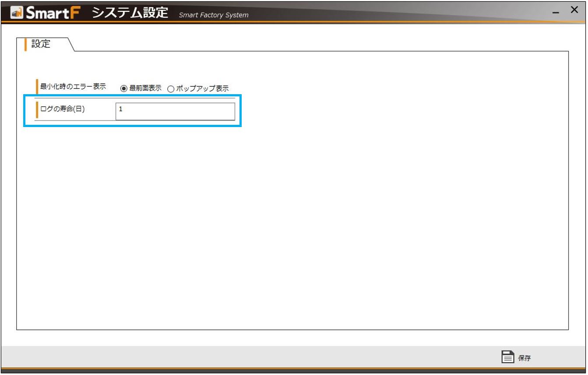Click the Smart Factory System subtitle

coord(214,15)
